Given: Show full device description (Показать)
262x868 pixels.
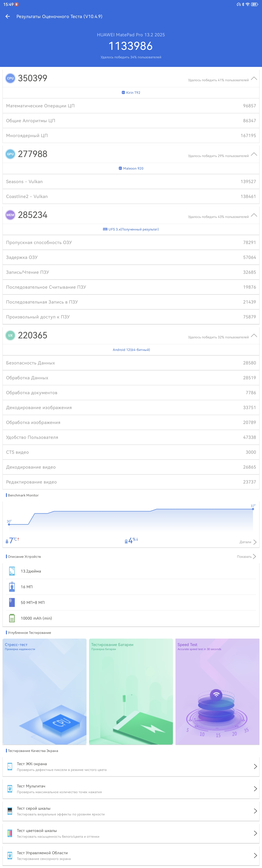Looking at the screenshot, I should click(x=246, y=557).
